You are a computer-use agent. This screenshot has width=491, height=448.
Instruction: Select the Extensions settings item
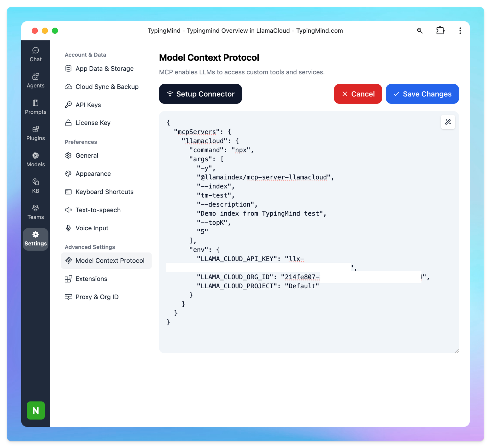pyautogui.click(x=91, y=279)
